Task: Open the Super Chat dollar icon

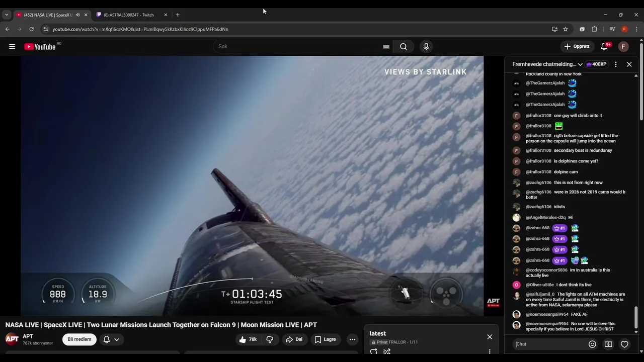Action: (x=608, y=344)
